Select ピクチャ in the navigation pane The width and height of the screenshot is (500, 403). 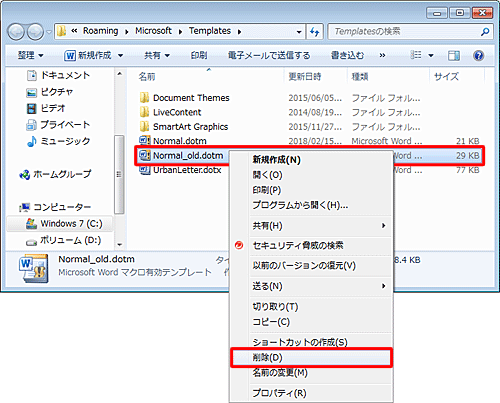pyautogui.click(x=49, y=92)
